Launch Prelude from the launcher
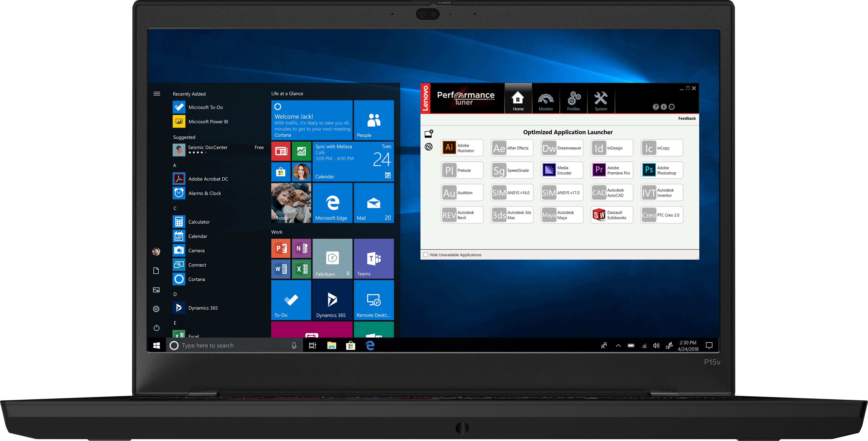868x441 pixels. click(462, 170)
